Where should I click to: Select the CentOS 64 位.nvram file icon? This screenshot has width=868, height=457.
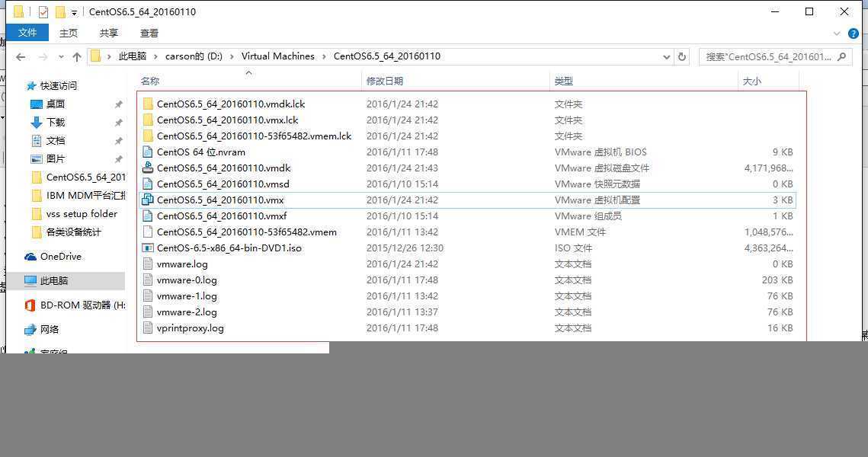(x=148, y=152)
